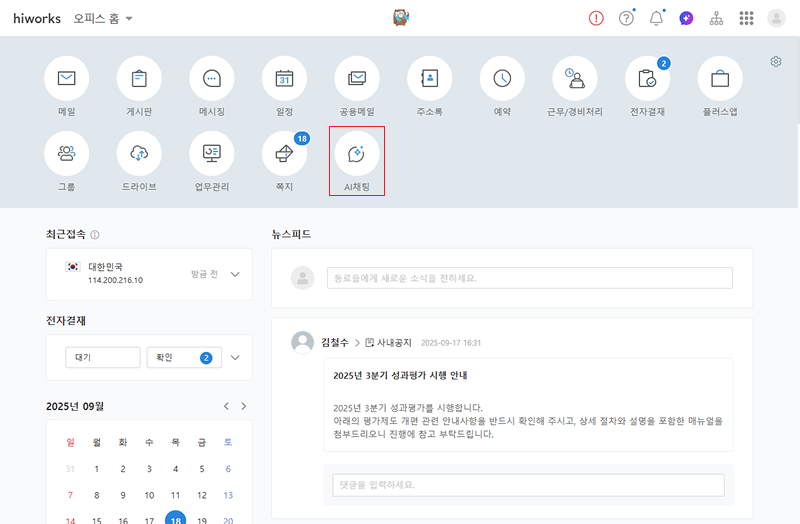Open the 쪽지 notes icon
This screenshot has width=800, height=524.
[x=284, y=153]
